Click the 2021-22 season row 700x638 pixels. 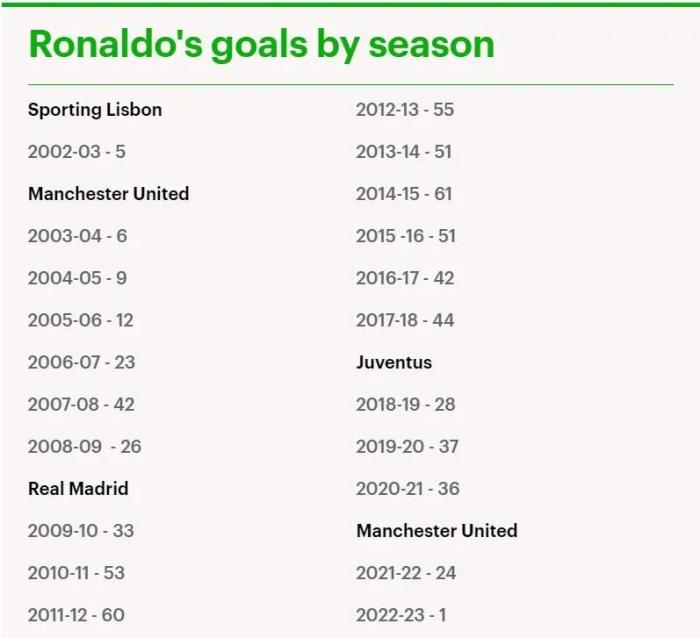406,573
